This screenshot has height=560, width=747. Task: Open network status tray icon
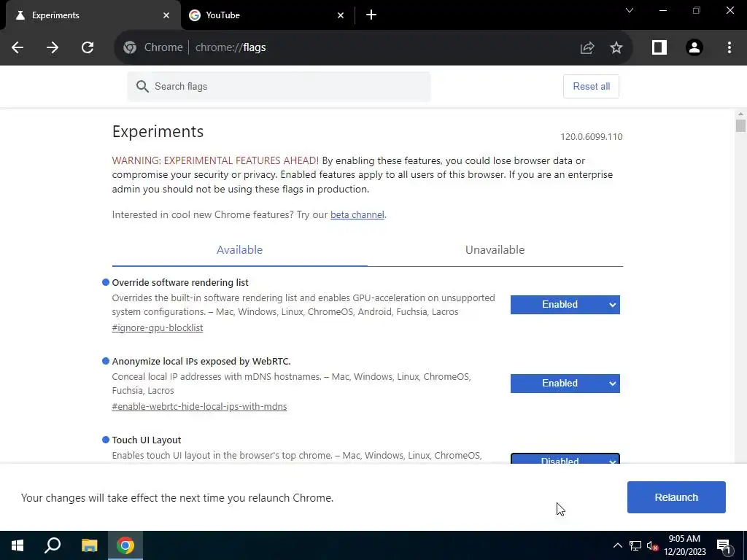635,545
